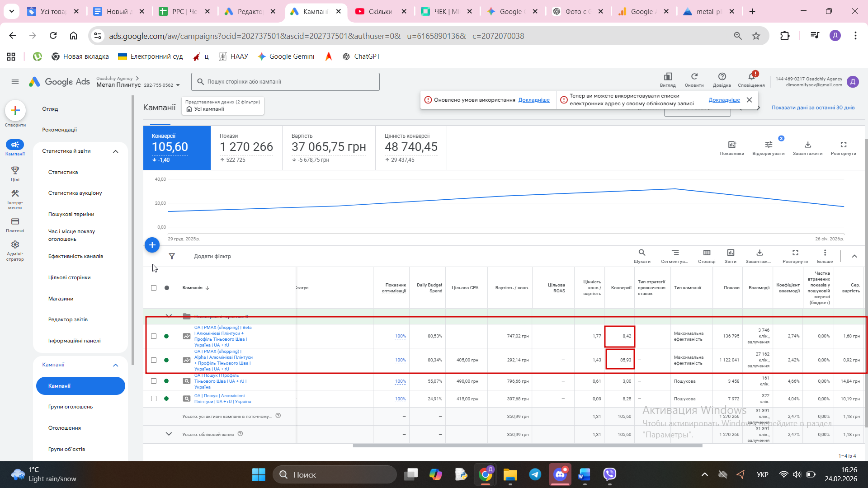This screenshot has height=488, width=868.
Task: Select checkbox for the Пошук Алюмінієві Плінтуси campaign
Action: 154,399
